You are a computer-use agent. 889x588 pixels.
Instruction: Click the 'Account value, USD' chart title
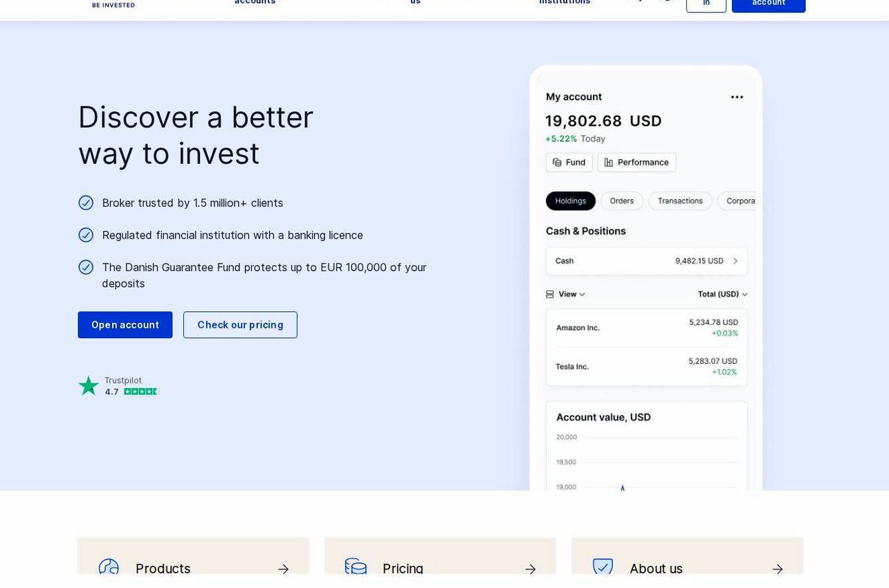[x=603, y=417]
